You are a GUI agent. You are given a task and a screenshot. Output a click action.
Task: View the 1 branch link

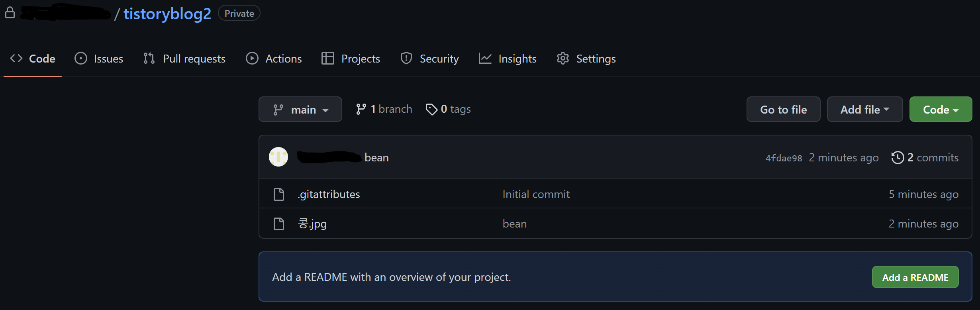[x=384, y=109]
